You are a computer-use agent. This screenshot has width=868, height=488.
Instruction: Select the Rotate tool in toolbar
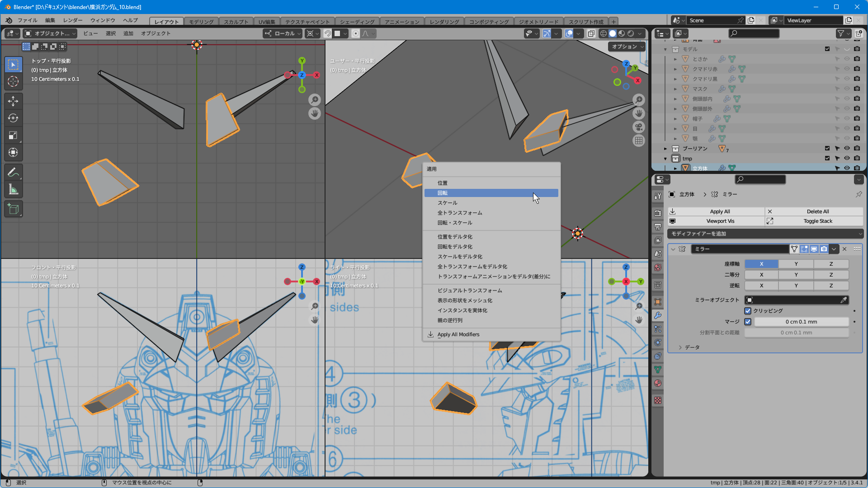tap(13, 118)
